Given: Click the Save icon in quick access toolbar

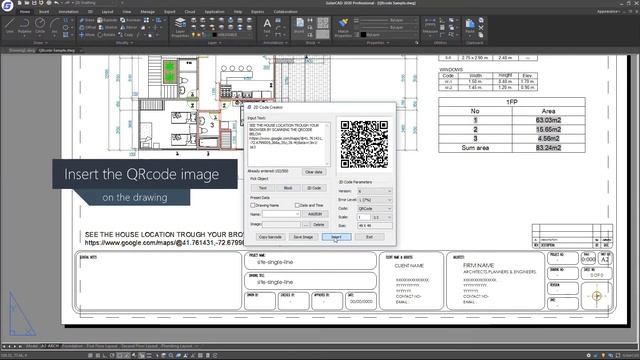Looking at the screenshot, I should 34,3.
